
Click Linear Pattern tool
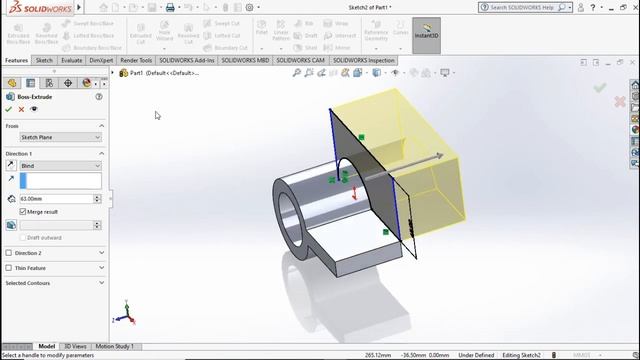coord(281,31)
